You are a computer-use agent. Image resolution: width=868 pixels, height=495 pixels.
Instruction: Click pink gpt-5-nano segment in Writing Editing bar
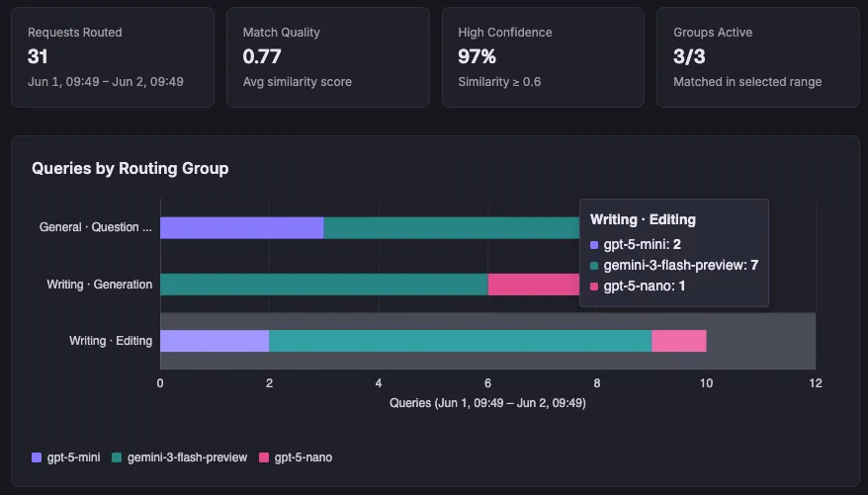679,341
